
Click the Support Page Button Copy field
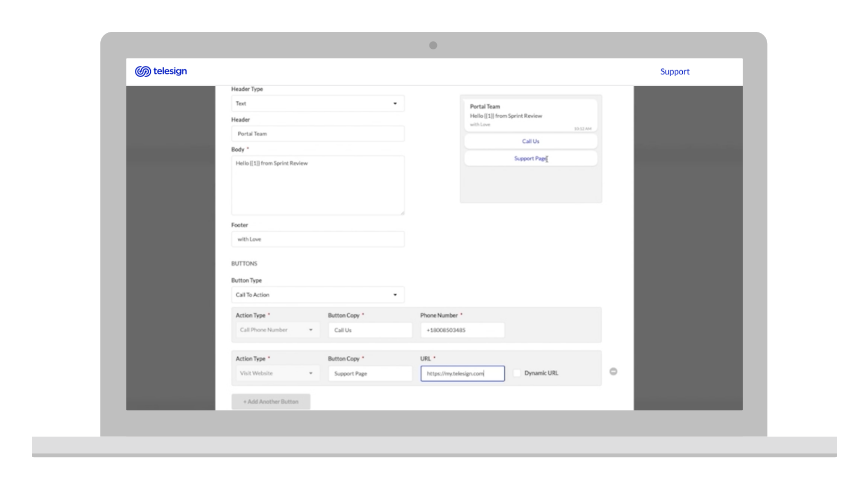tap(369, 373)
